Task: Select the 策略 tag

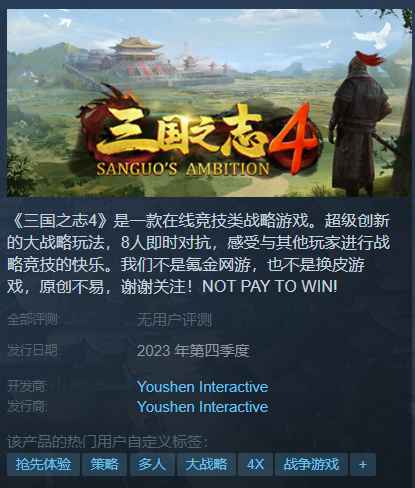Action: (104, 464)
